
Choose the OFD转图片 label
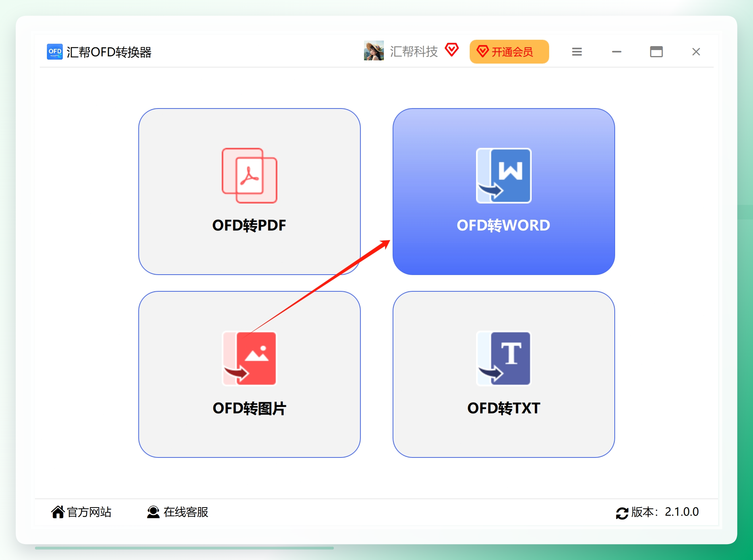tap(249, 408)
